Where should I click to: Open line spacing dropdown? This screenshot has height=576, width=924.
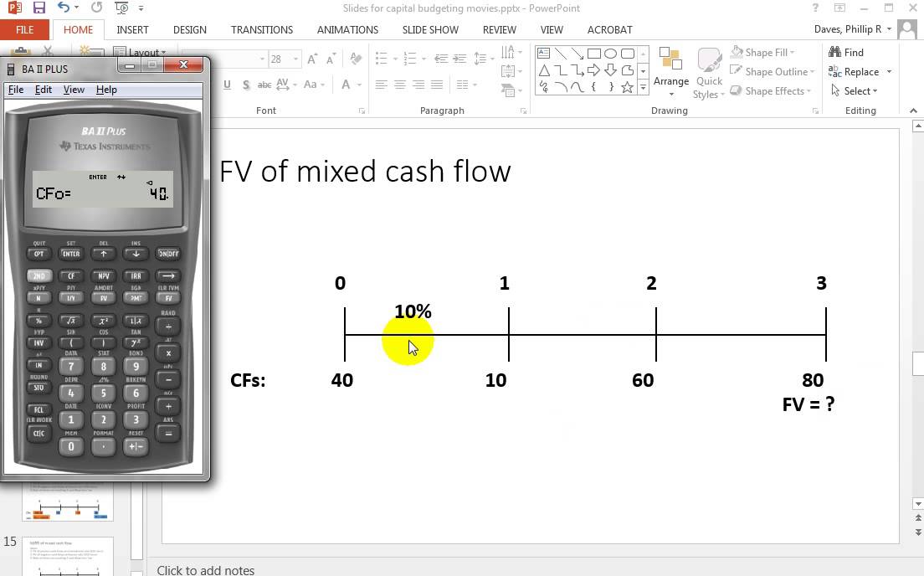pyautogui.click(x=484, y=59)
